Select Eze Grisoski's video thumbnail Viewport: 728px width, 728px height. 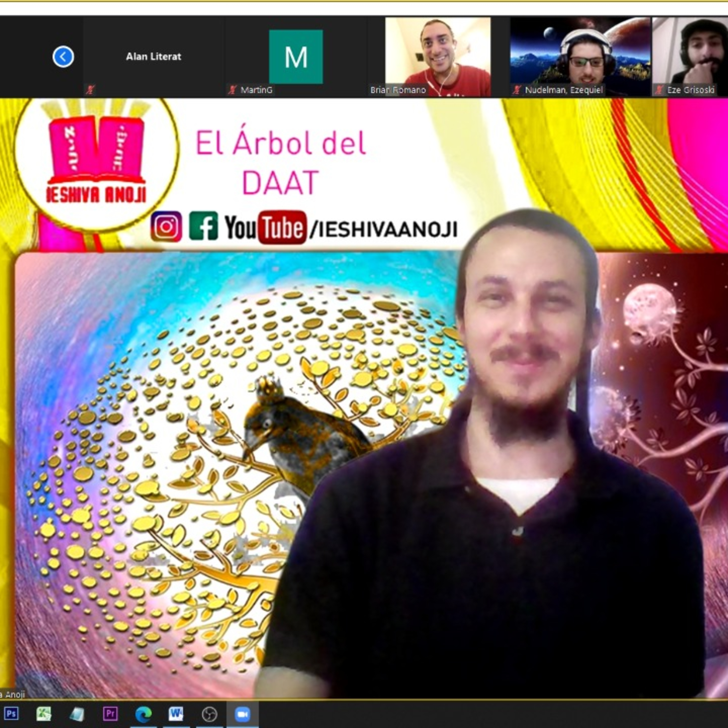[x=690, y=57]
